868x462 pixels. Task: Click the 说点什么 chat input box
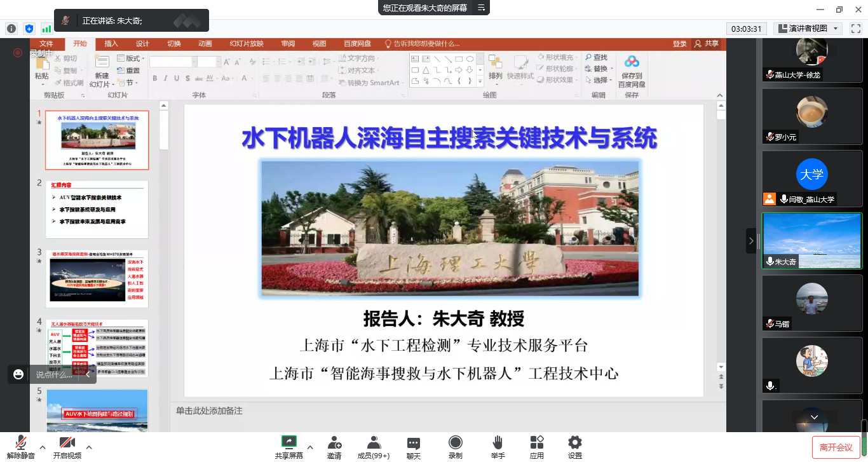click(54, 375)
